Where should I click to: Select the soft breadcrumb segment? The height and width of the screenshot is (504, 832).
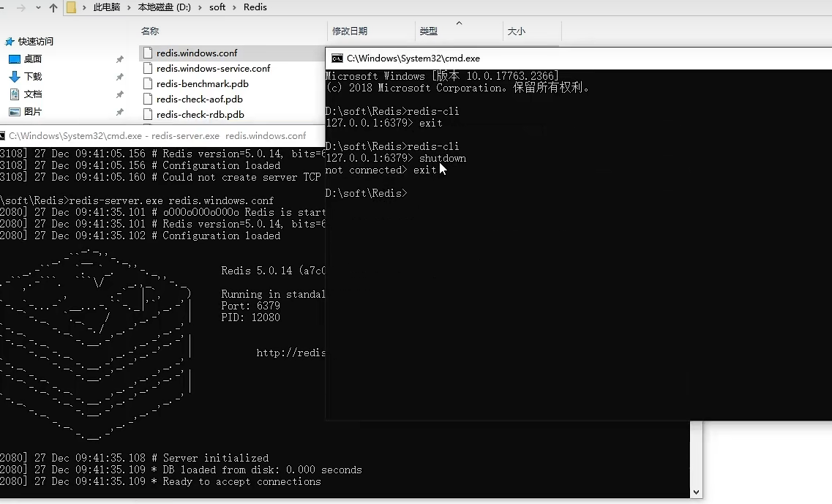(x=217, y=7)
